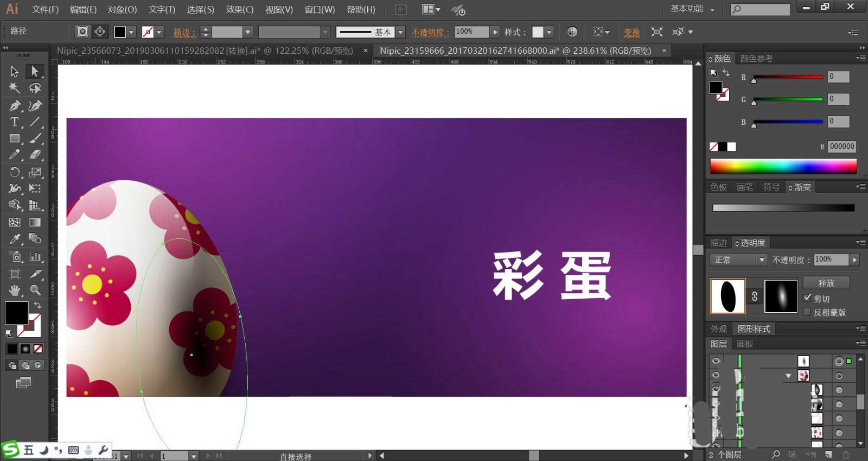Select the Pen tool
The width and height of the screenshot is (868, 461).
tap(15, 105)
